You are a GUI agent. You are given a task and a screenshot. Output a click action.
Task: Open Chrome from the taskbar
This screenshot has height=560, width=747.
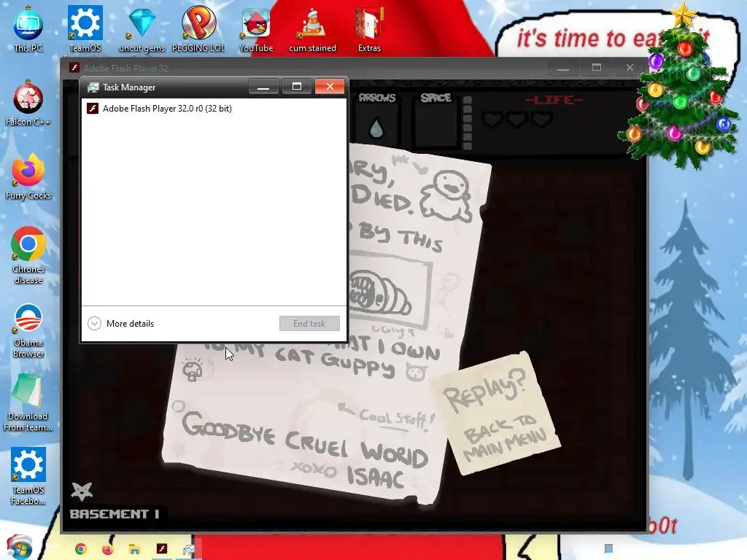pos(80,549)
